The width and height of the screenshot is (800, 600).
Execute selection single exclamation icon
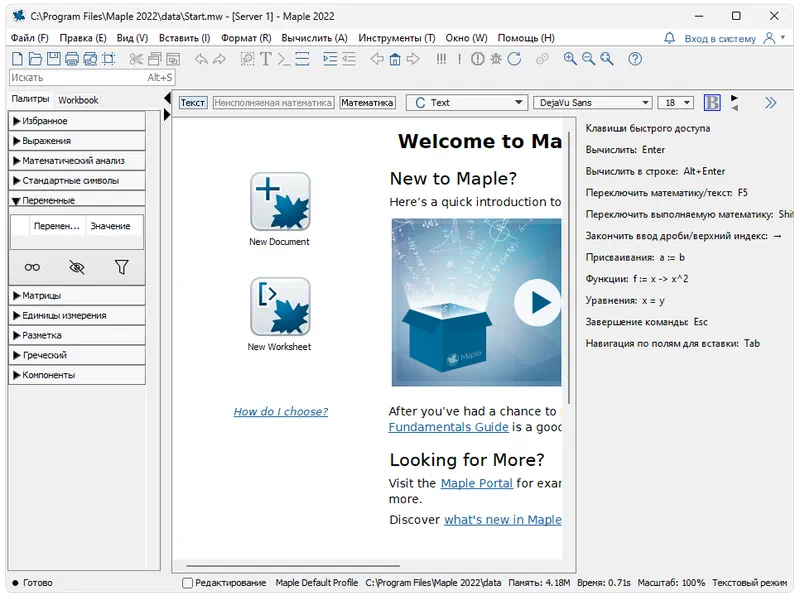tap(460, 59)
